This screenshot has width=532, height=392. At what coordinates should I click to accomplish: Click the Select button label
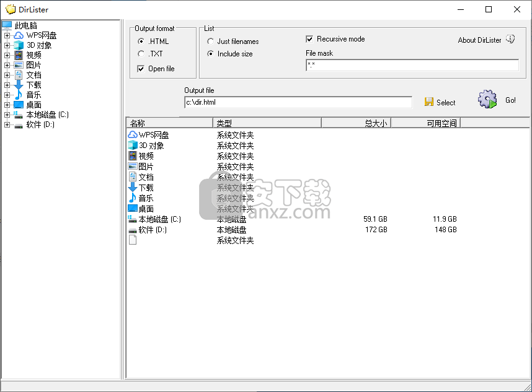tap(446, 102)
